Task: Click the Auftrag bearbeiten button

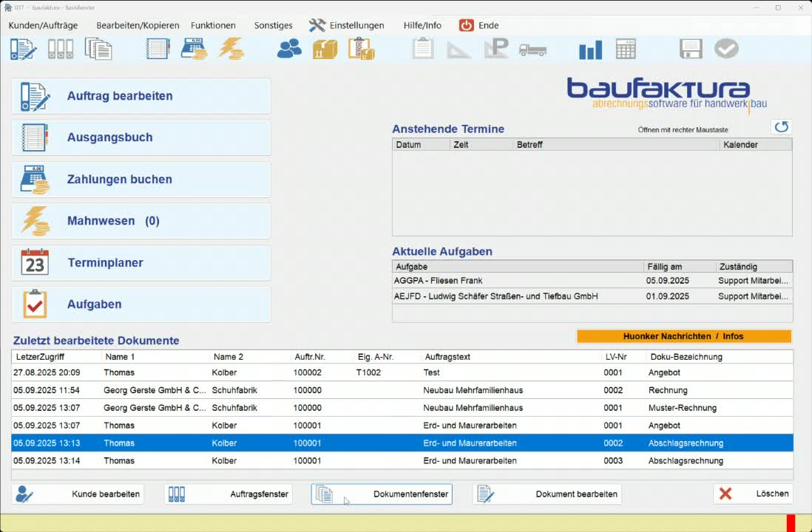Action: (141, 96)
